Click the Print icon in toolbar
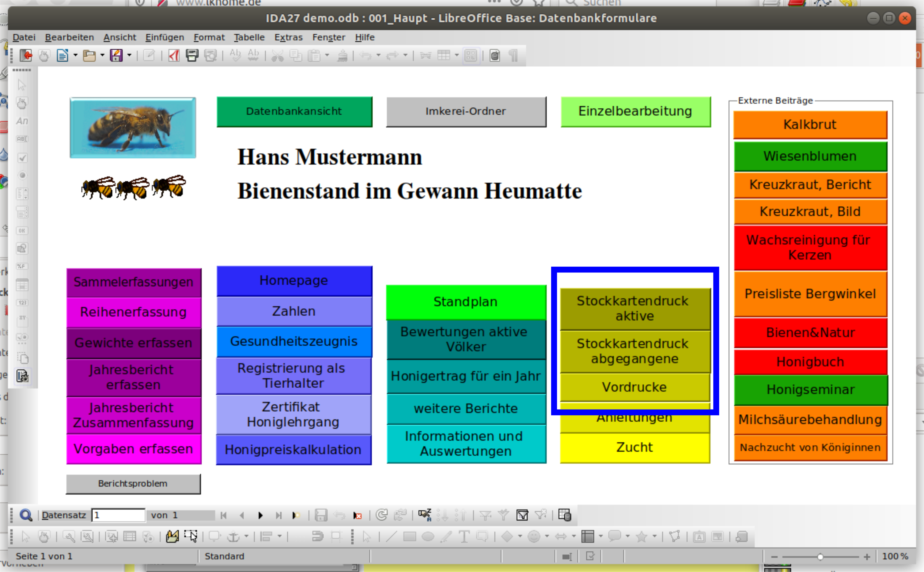 tap(192, 56)
